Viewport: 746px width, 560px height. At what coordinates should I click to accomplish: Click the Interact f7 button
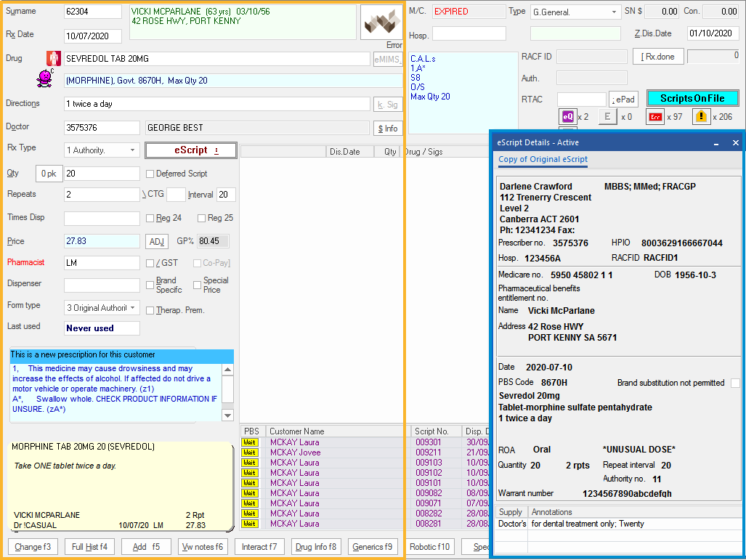[x=259, y=547]
